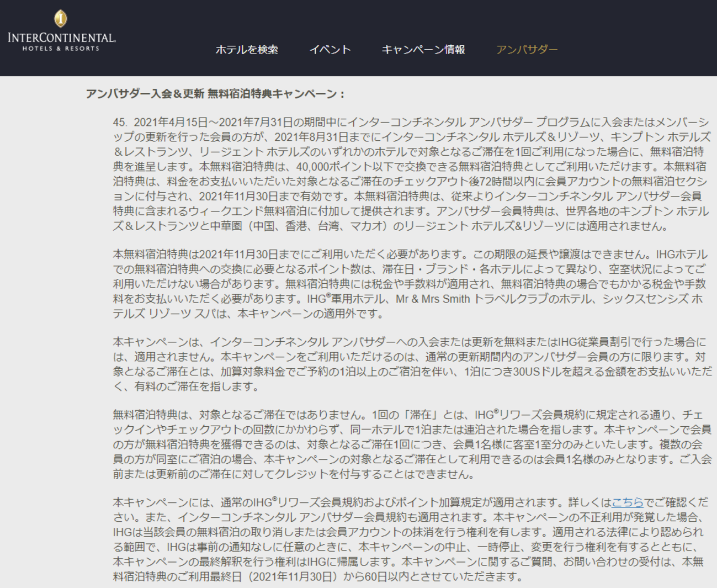Image resolution: width=717 pixels, height=588 pixels.
Task: Click the InterContinental Hotels & Resorts logo
Action: (61, 31)
